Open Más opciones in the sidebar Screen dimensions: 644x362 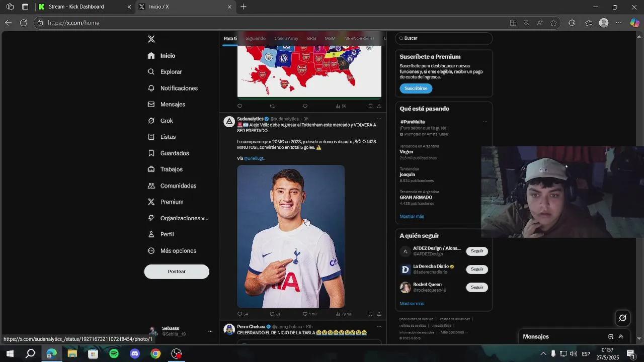(x=172, y=251)
